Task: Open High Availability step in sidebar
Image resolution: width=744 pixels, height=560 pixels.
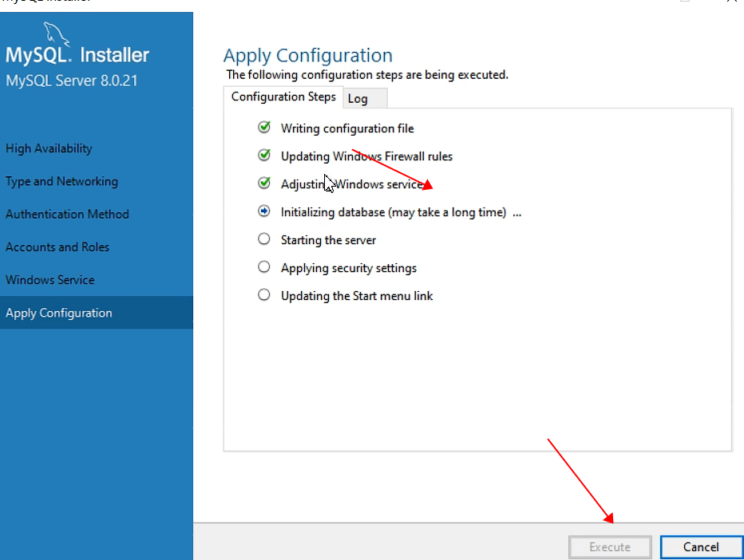Action: [97, 148]
